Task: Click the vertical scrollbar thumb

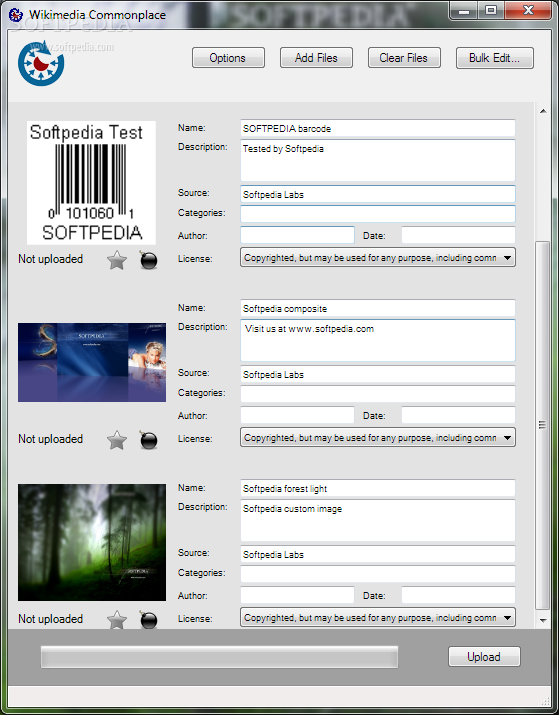Action: 543,425
